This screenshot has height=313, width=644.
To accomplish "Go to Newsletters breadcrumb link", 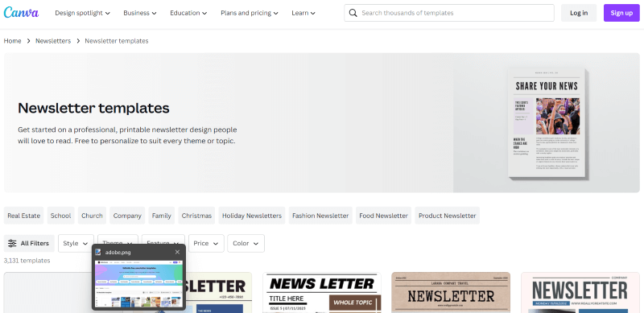I will tap(53, 41).
